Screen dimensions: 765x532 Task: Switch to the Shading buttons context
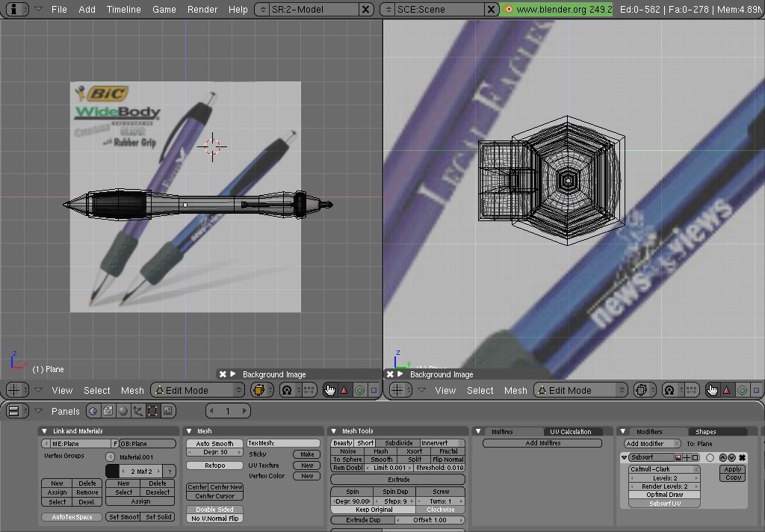[x=123, y=411]
